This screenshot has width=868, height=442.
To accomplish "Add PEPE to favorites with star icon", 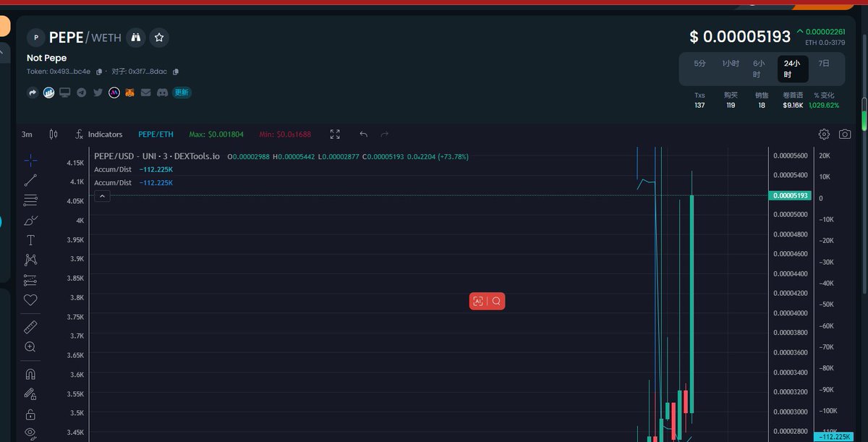I will point(159,38).
